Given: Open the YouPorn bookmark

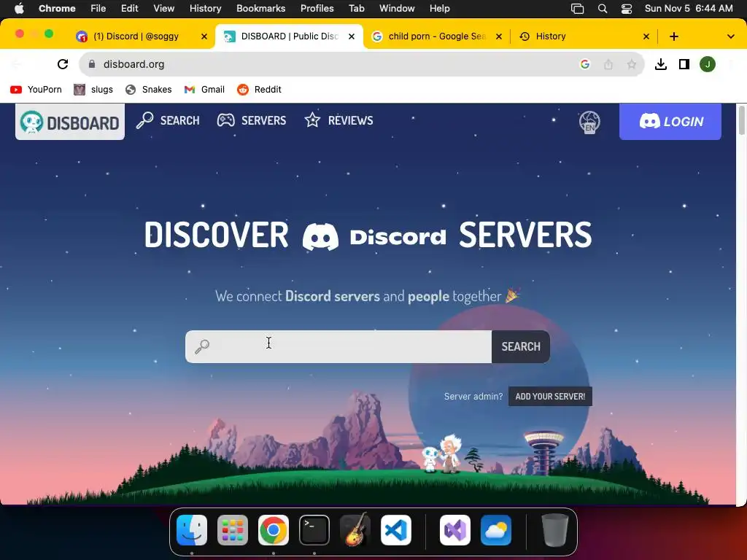Looking at the screenshot, I should tap(36, 90).
